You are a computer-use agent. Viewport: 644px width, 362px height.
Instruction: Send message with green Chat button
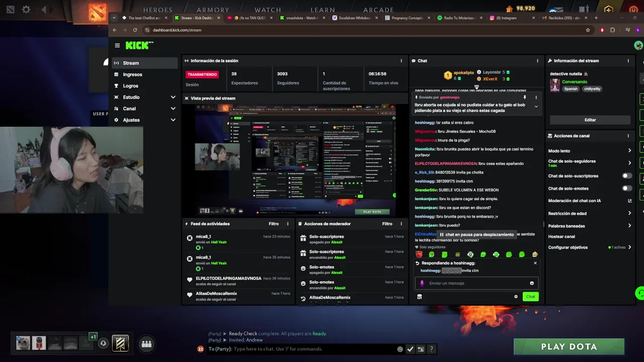[x=531, y=297]
